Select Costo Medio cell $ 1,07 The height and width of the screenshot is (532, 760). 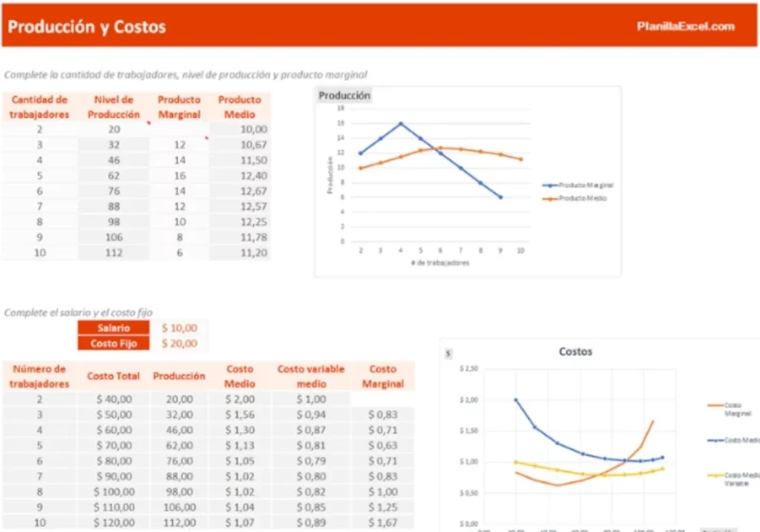tap(240, 523)
